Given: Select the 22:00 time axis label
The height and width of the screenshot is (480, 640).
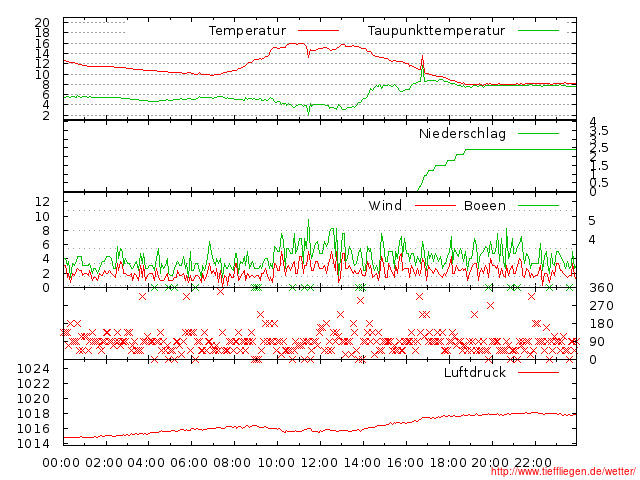Looking at the screenshot, I should (x=533, y=463).
